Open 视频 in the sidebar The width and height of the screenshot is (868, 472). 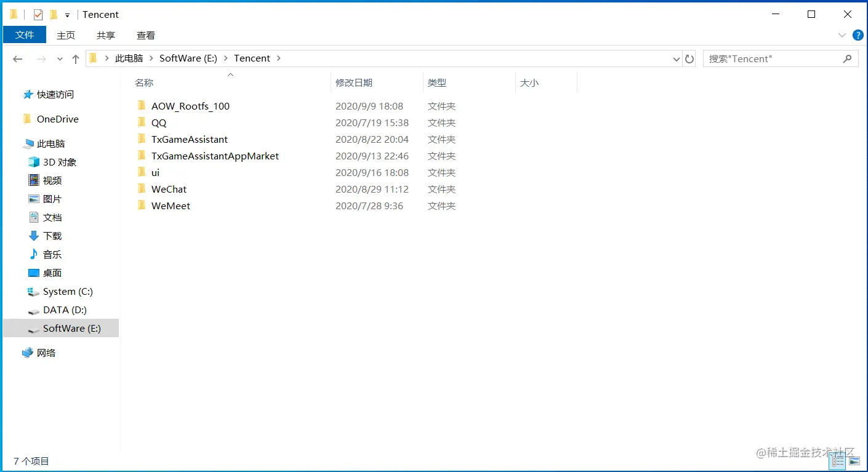click(52, 180)
